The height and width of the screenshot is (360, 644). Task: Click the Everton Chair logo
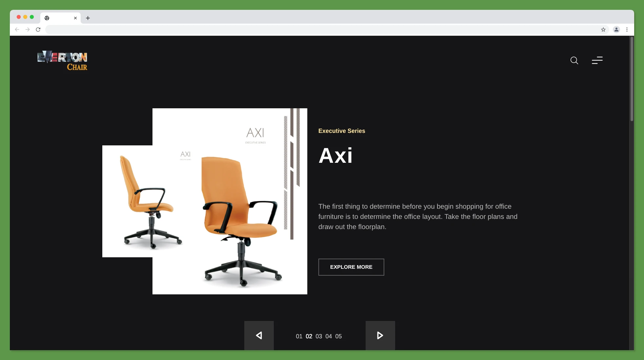(62, 61)
